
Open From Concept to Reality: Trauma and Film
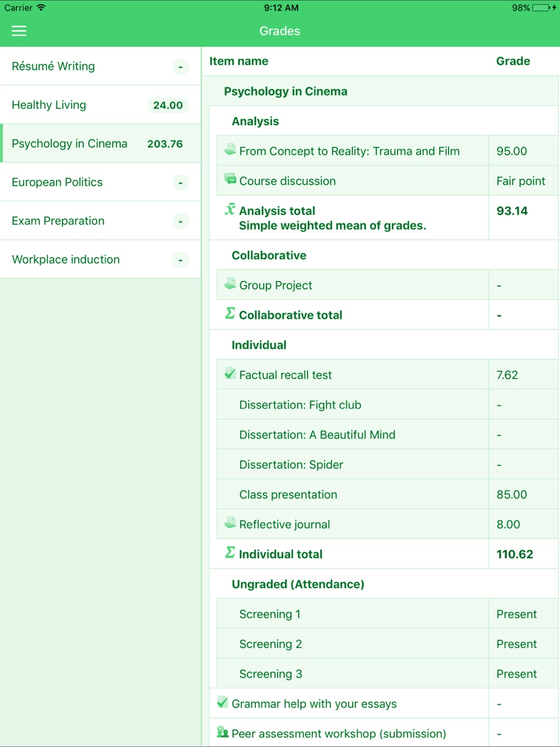click(x=349, y=151)
